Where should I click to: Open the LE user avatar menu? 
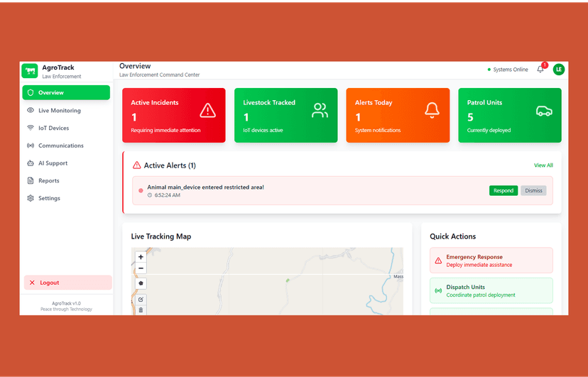coord(559,70)
